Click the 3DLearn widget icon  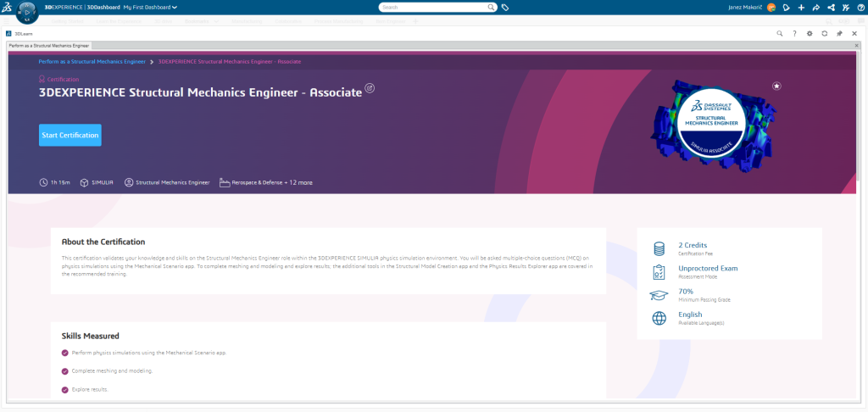[8, 34]
